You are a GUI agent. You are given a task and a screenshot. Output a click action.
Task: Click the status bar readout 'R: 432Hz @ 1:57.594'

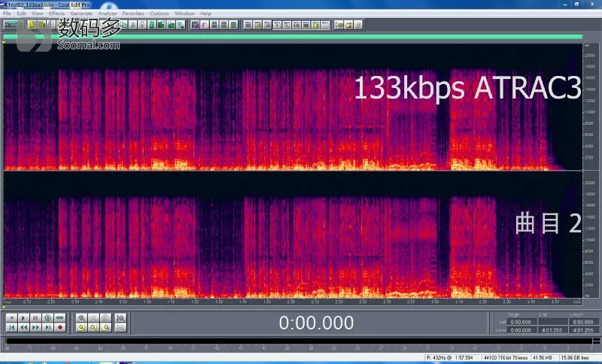point(449,357)
